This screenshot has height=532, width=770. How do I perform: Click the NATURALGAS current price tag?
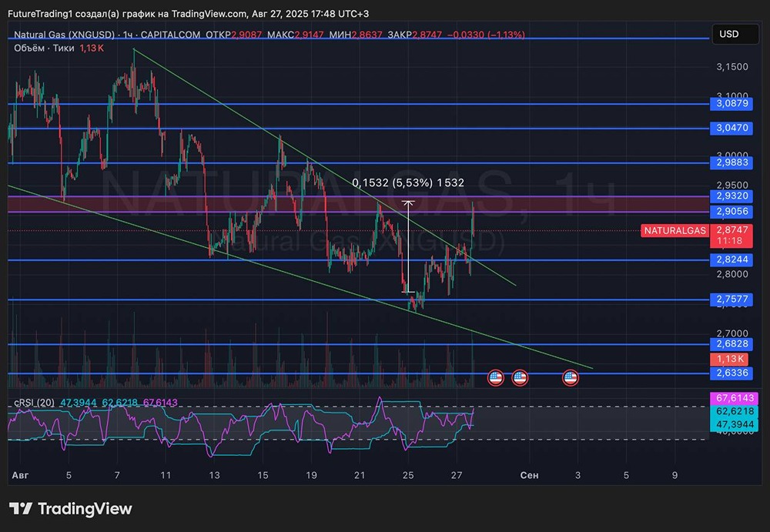[675, 230]
